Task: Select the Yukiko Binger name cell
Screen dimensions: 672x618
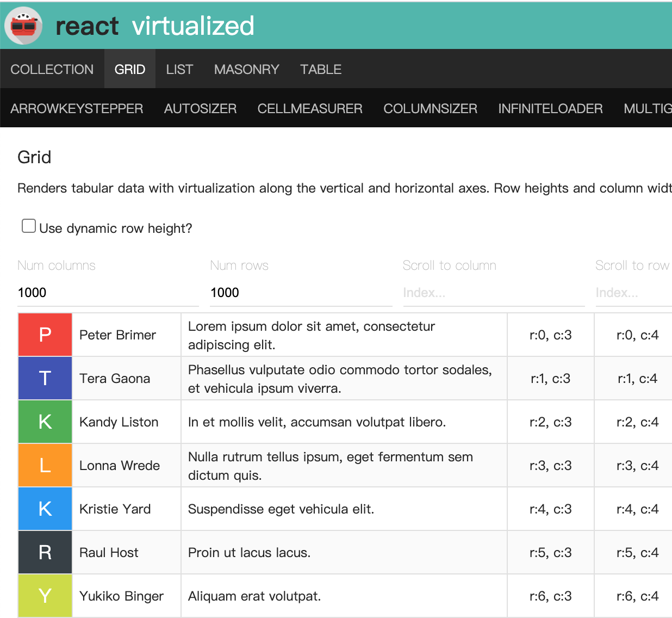Action: pyautogui.click(x=127, y=596)
